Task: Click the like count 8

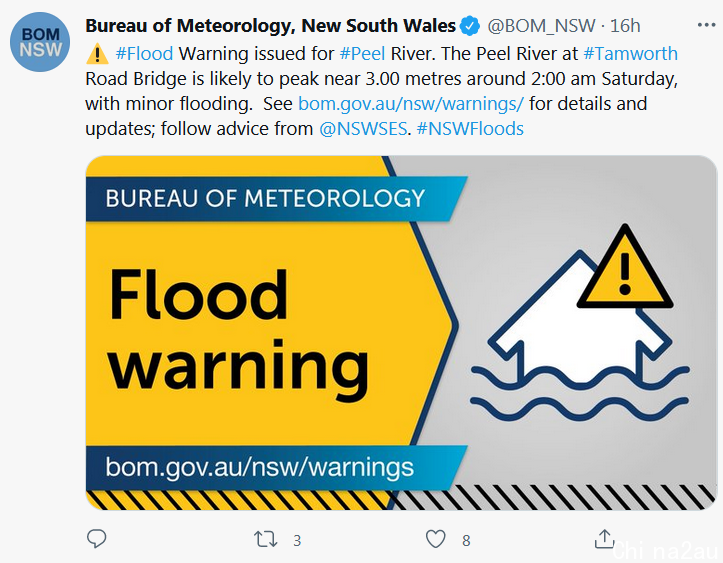Action: 466,540
